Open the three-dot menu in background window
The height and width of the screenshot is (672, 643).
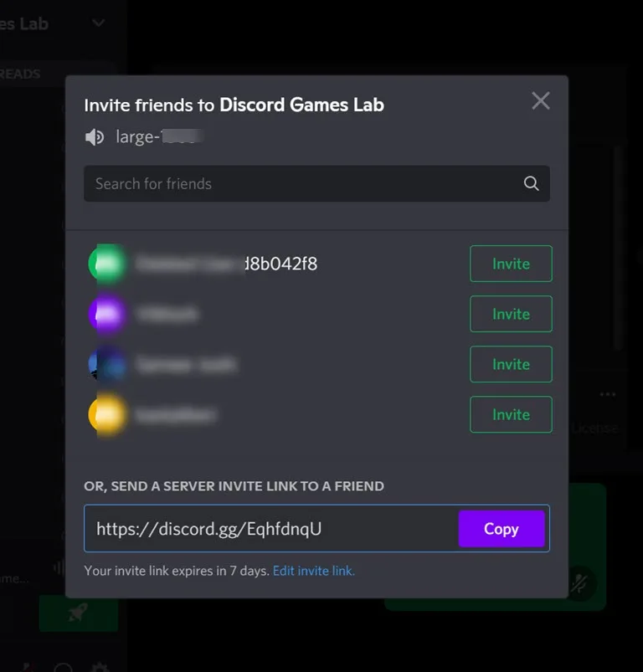coord(608,394)
